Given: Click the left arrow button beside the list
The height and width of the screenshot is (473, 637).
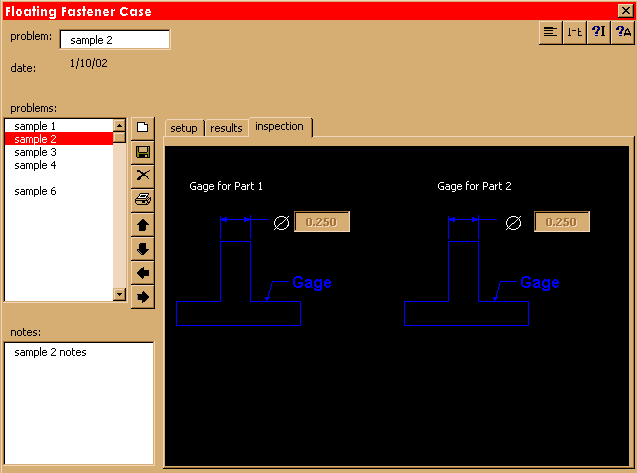Looking at the screenshot, I should coord(143,272).
